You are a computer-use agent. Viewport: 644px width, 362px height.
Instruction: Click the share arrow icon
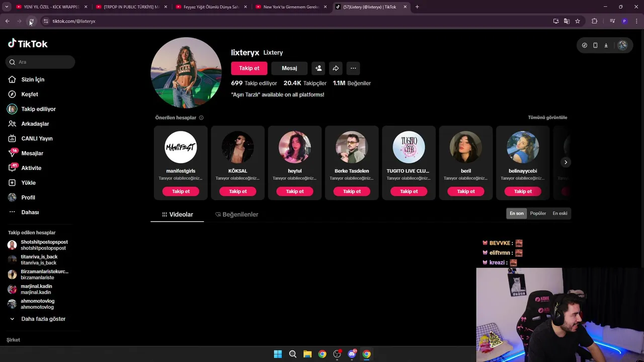coord(336,68)
